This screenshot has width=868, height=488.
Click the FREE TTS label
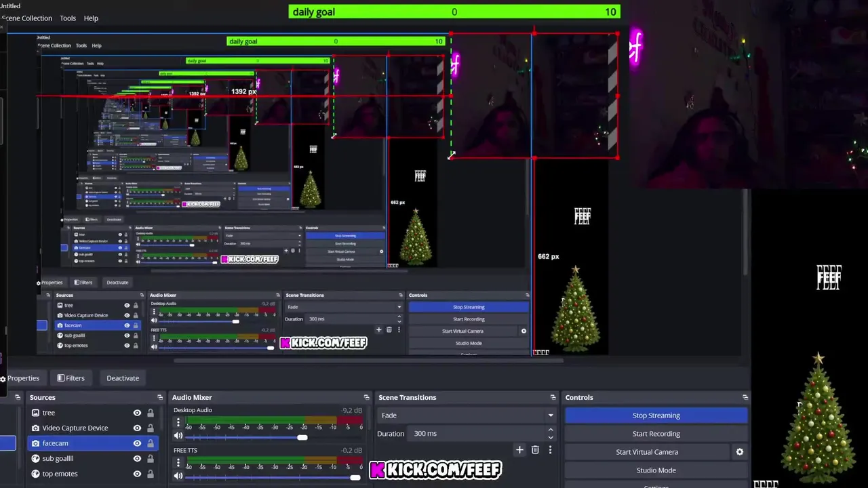(185, 450)
